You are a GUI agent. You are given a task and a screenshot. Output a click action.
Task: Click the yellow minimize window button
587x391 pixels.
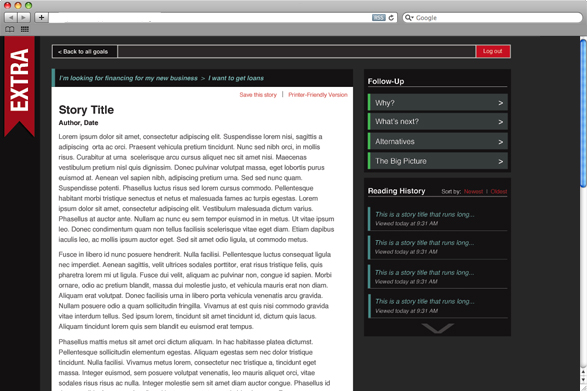18,5
